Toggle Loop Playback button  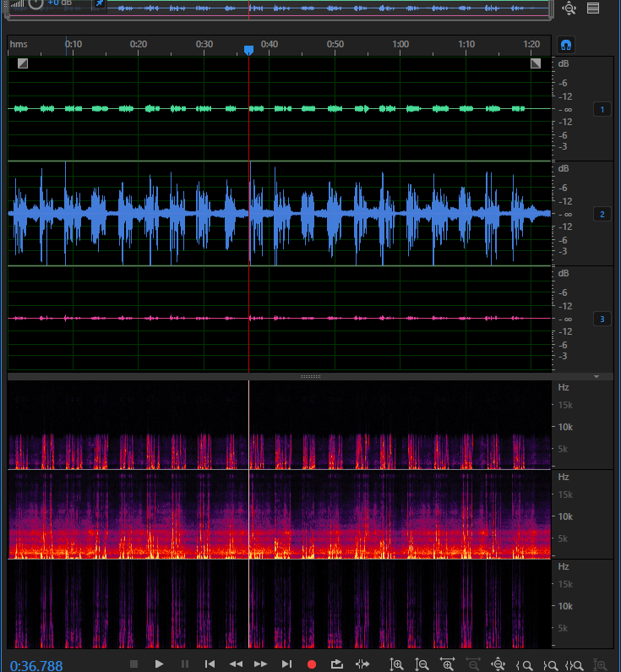[336, 664]
